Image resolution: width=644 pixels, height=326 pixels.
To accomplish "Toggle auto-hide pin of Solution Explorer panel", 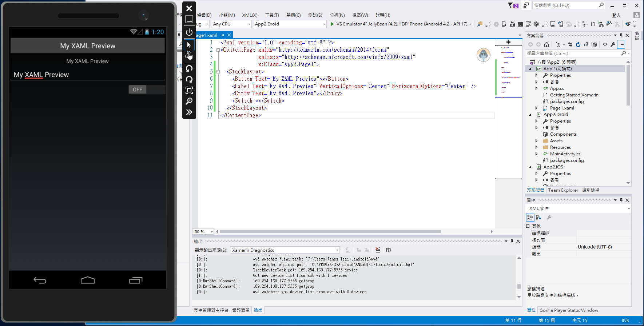I will click(x=621, y=35).
